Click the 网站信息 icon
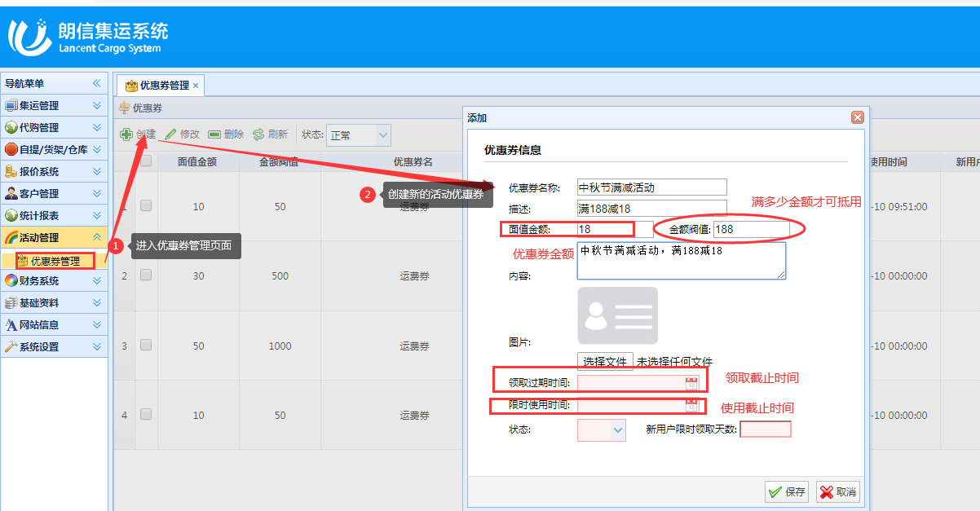 pos(11,324)
